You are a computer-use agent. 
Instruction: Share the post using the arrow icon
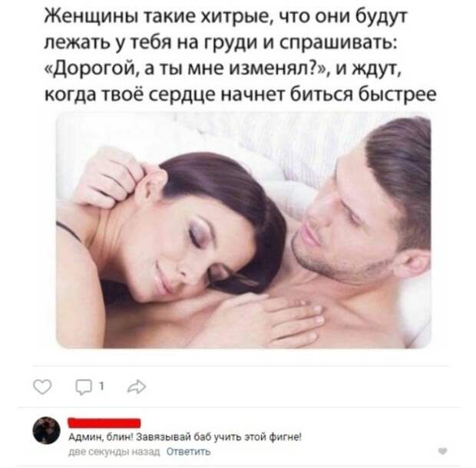coord(137,387)
